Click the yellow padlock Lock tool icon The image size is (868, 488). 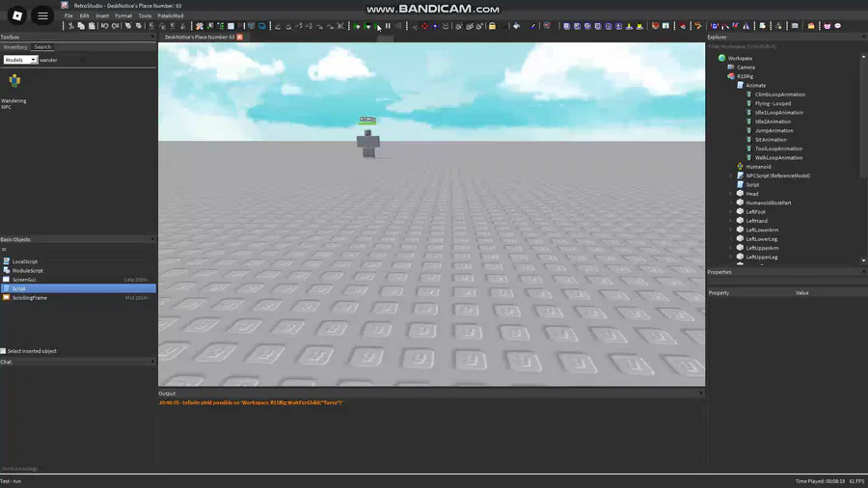pos(492,26)
